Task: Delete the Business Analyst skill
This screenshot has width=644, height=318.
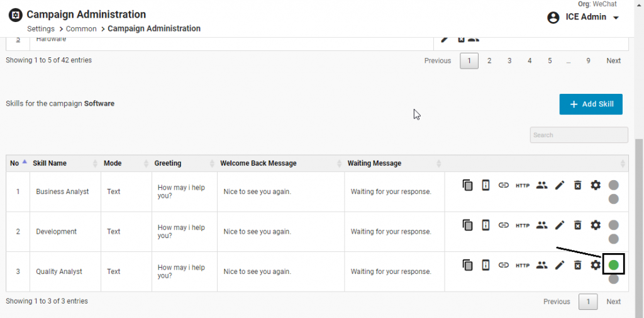Action: [x=577, y=185]
